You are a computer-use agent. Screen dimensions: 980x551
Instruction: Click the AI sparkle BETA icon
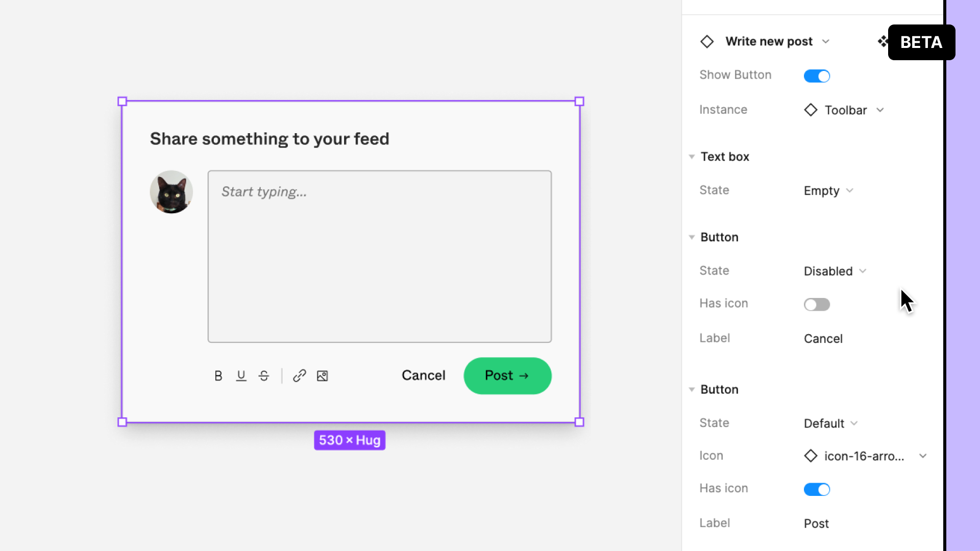point(883,42)
